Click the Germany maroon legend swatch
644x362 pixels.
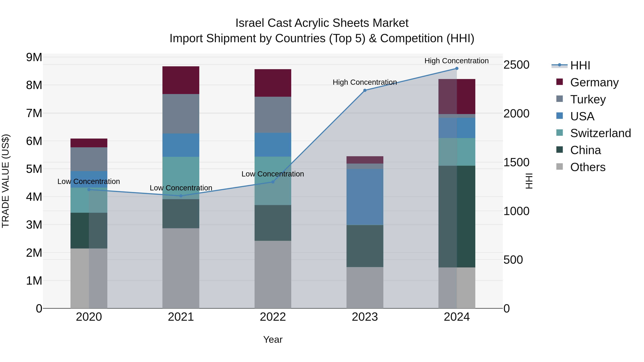pyautogui.click(x=560, y=82)
